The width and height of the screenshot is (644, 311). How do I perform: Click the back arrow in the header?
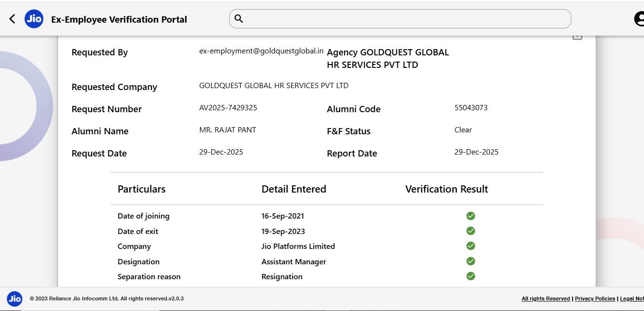tap(12, 19)
